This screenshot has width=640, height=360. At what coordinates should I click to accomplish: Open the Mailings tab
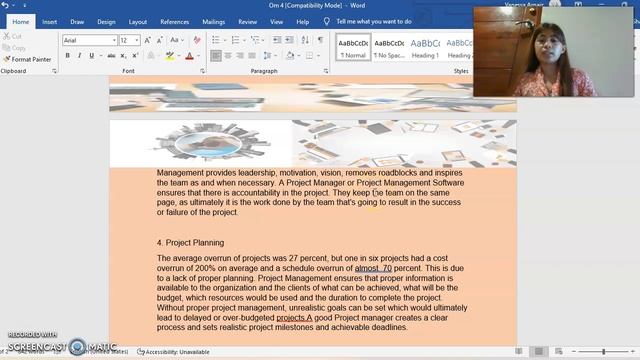tap(213, 22)
